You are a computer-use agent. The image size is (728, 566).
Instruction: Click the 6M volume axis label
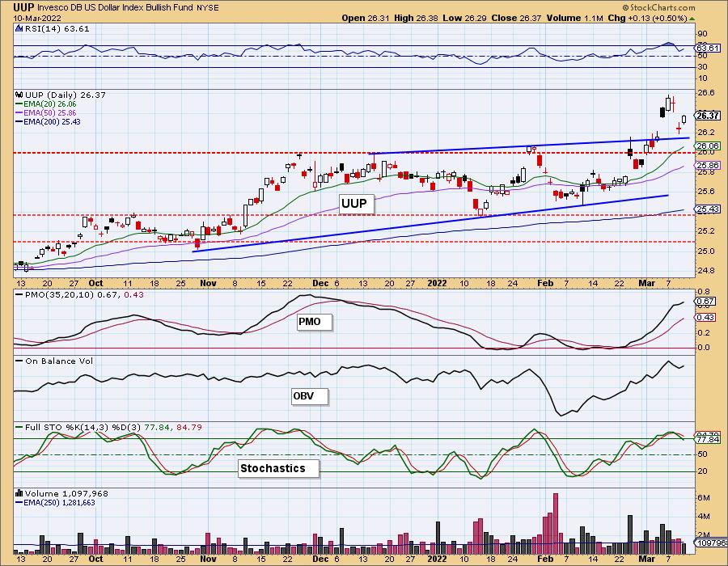tap(704, 498)
